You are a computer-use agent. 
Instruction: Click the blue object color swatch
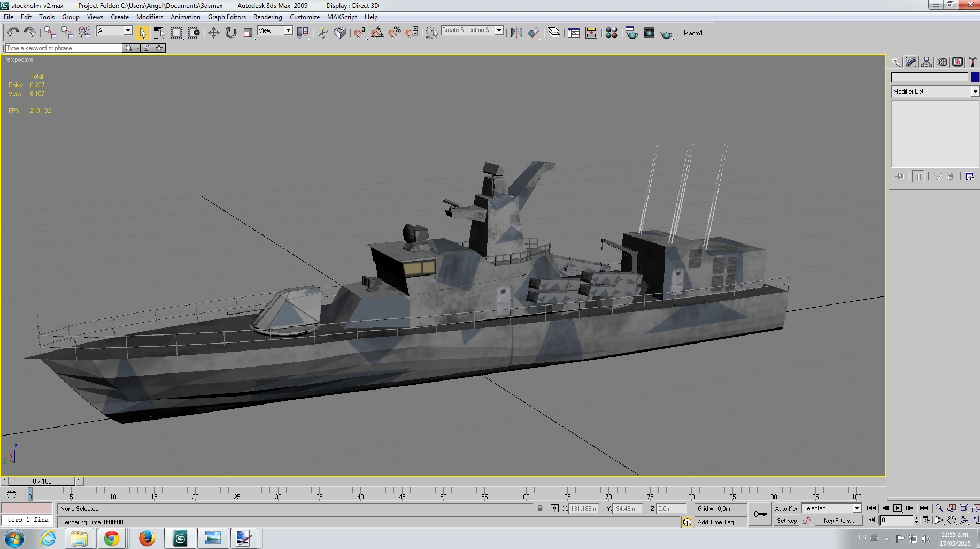[x=976, y=78]
